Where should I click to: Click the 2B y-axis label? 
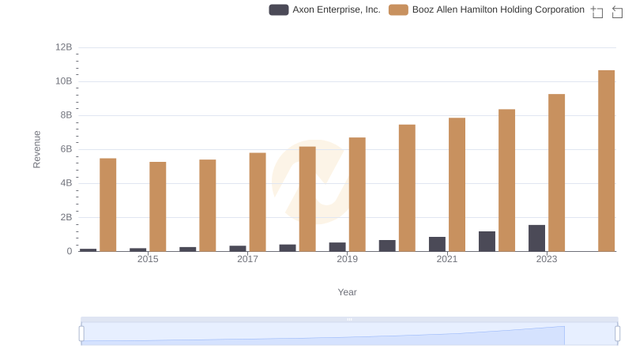coord(66,217)
